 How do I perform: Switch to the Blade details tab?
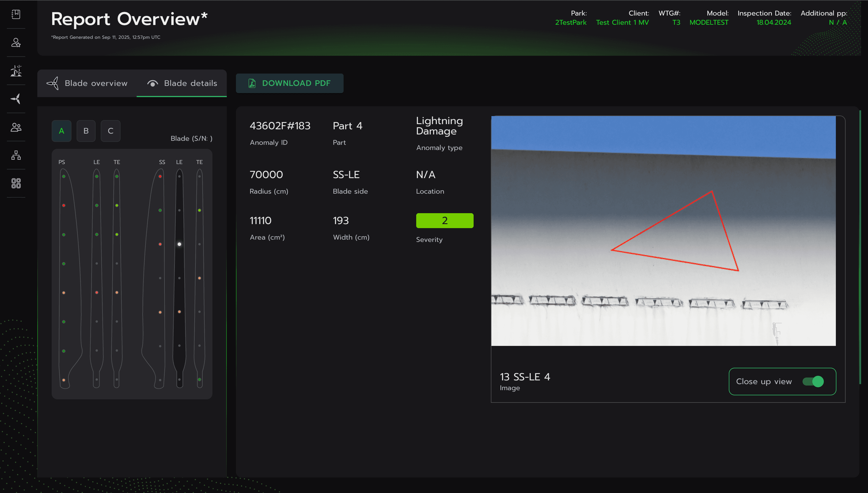point(182,83)
